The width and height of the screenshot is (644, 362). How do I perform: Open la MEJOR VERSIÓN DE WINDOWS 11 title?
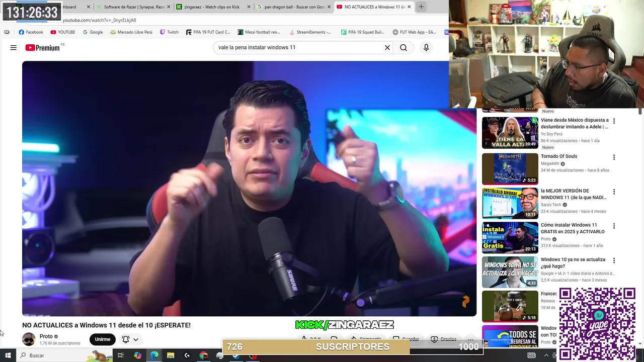tap(574, 194)
